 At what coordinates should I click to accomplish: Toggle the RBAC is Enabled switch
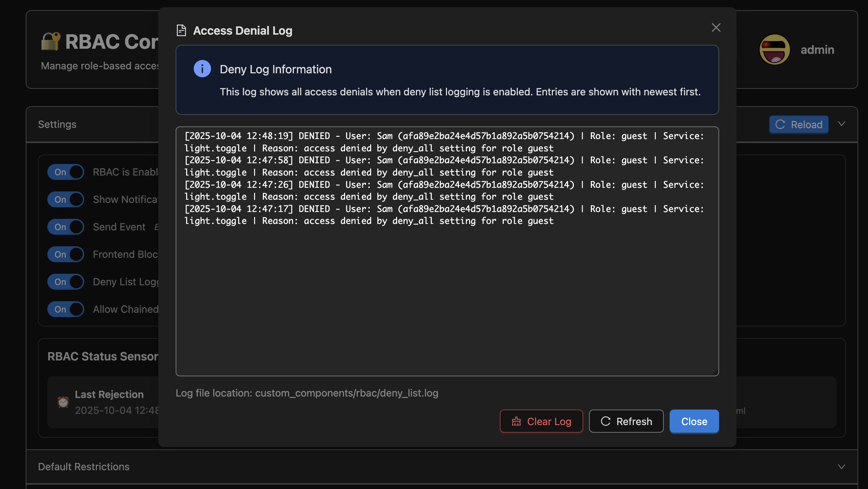click(x=66, y=172)
